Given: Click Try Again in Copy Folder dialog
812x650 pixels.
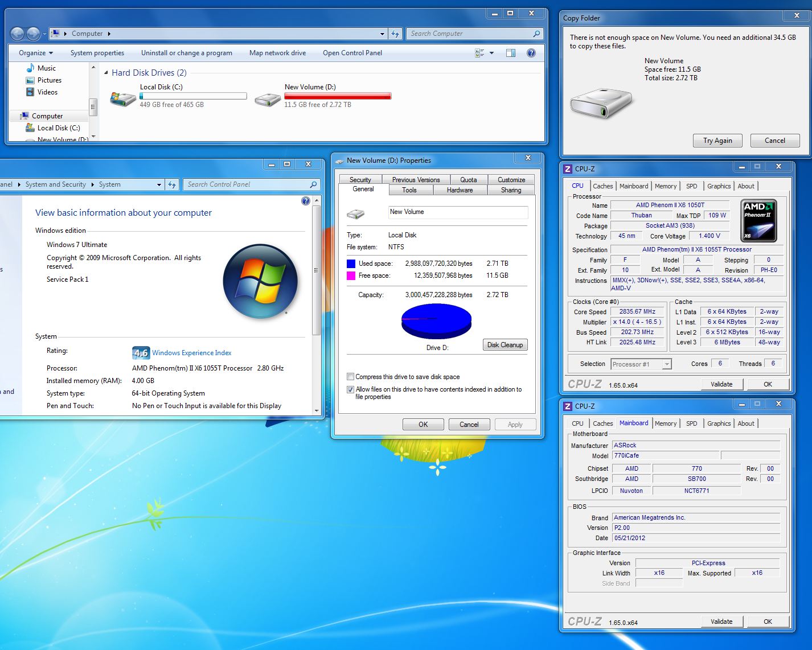Looking at the screenshot, I should tap(717, 141).
